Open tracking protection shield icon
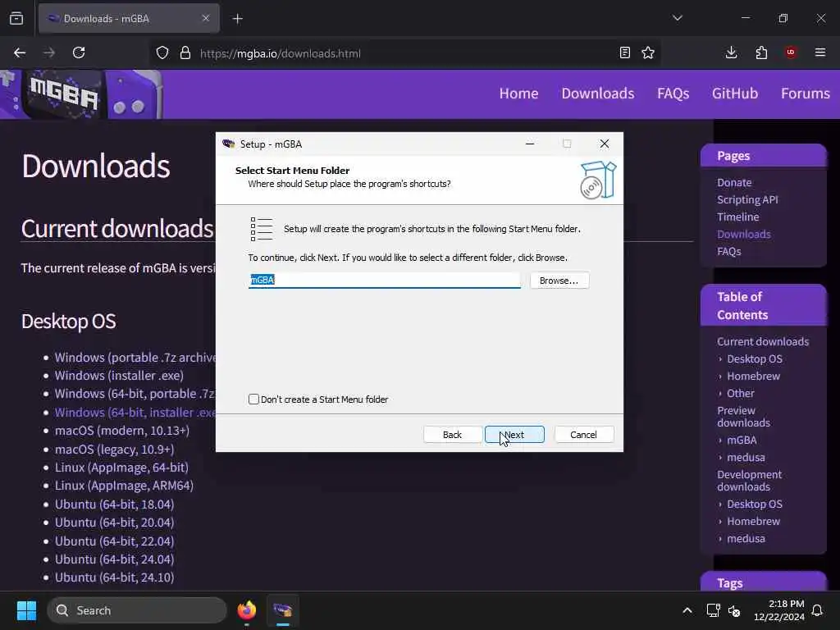This screenshot has height=630, width=840. (x=162, y=52)
